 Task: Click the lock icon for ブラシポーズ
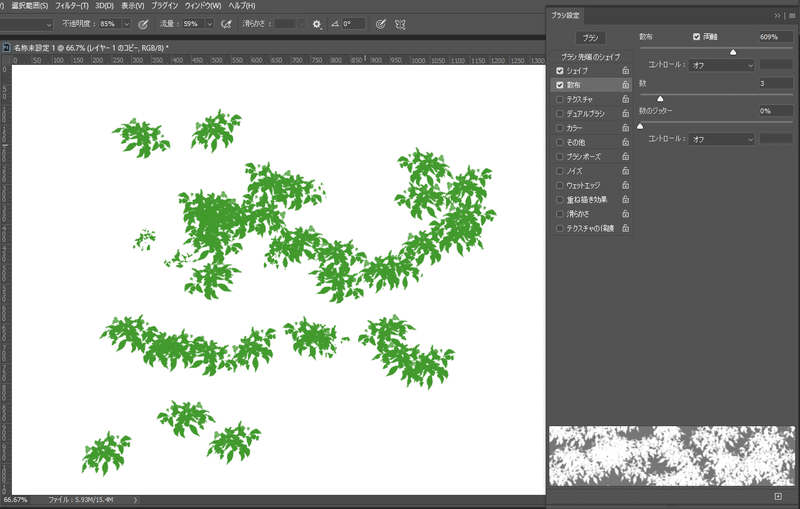[626, 156]
